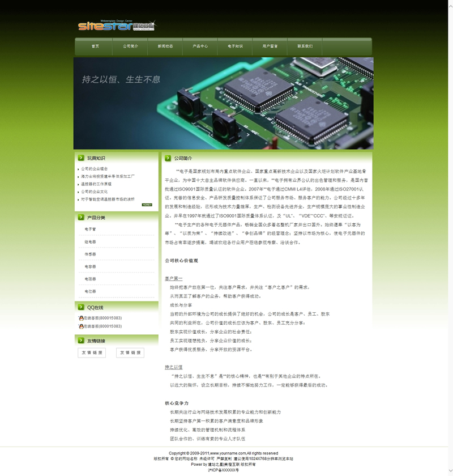Click the green arrow icon beside 玩具知识
453x476 pixels.
coord(80,158)
